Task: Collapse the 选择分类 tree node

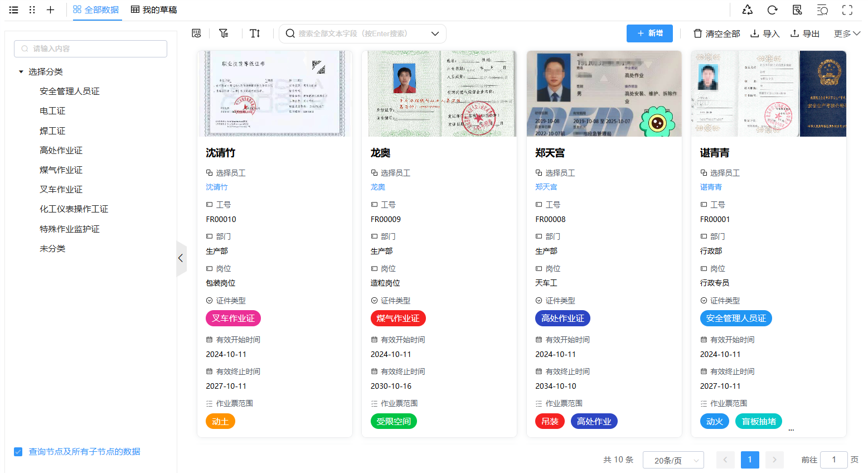Action: [x=21, y=72]
